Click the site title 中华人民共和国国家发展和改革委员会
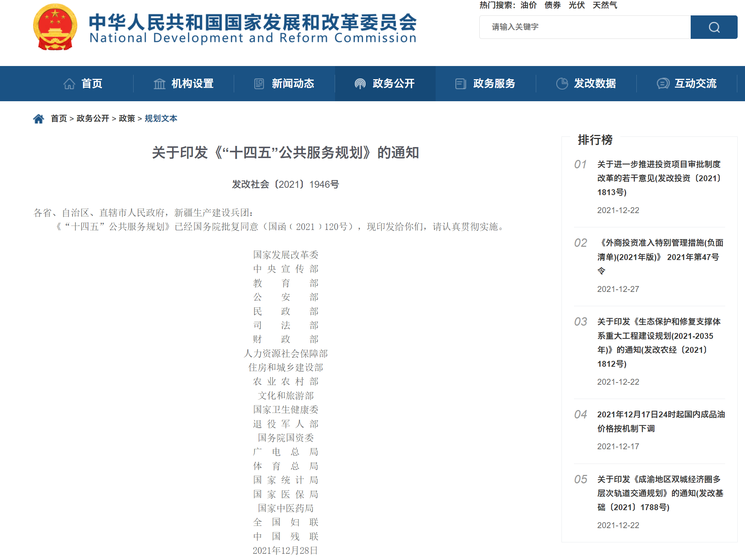 [253, 22]
